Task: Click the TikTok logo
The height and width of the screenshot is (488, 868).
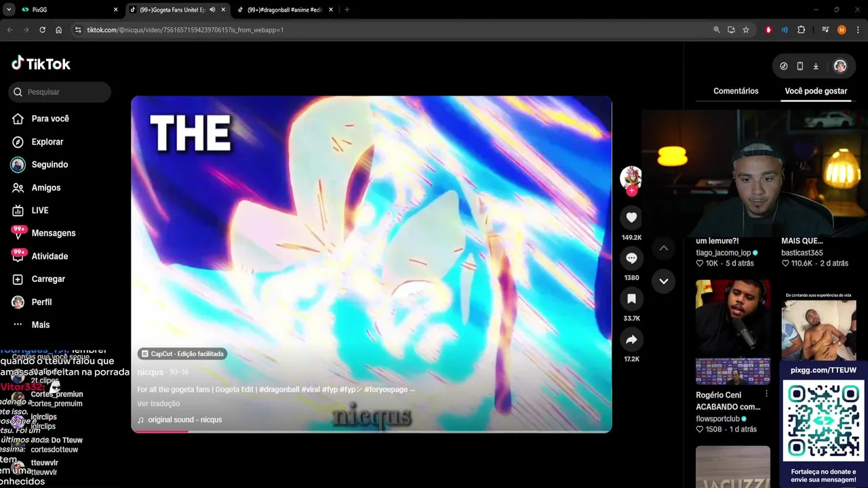Action: (x=41, y=64)
